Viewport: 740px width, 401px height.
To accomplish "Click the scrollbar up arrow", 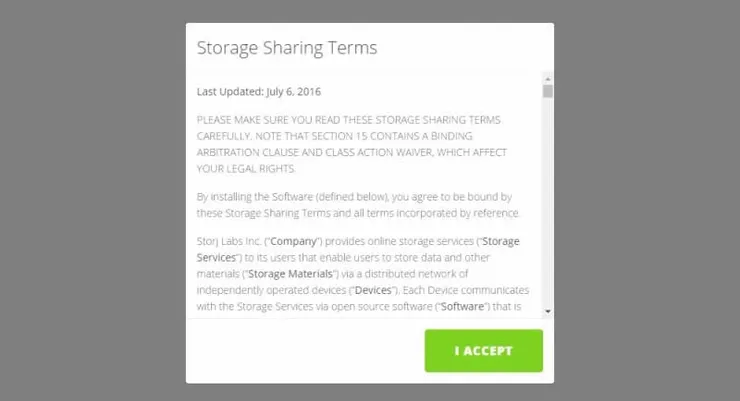I will click(547, 77).
